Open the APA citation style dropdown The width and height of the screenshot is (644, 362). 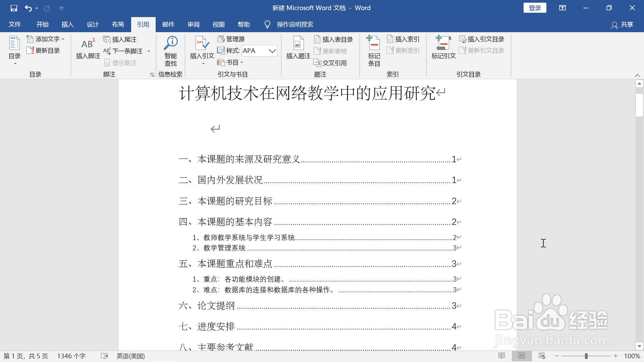coord(272,51)
